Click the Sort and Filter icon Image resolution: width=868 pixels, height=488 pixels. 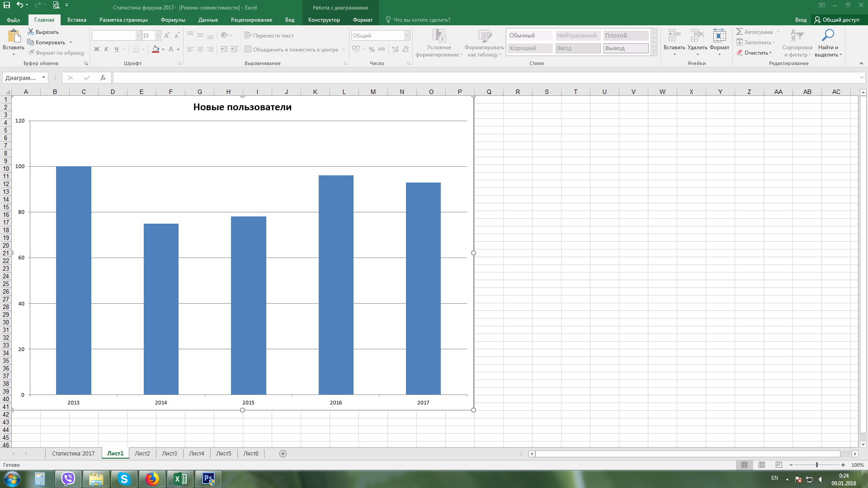797,35
